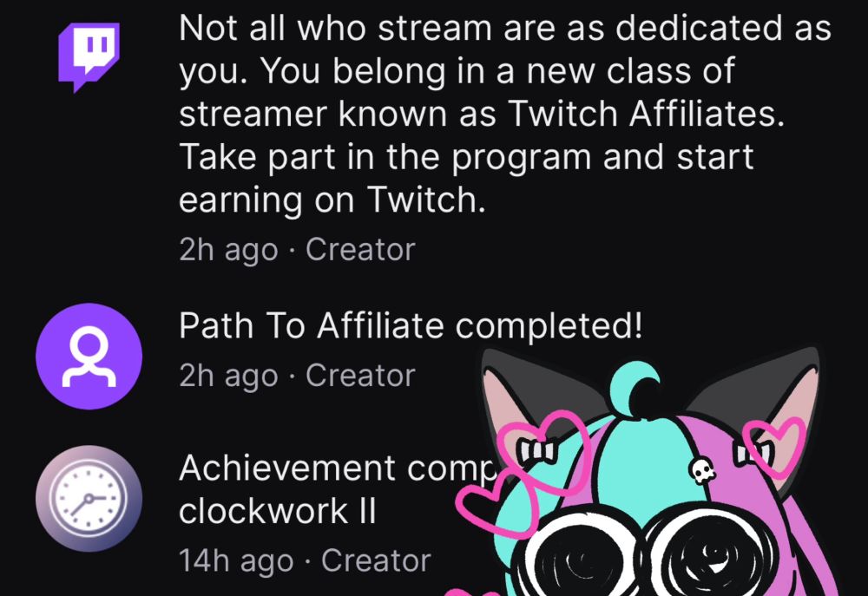The image size is (868, 596).
Task: Click the '2h ago · Creator' label under Path To Affiliate
Action: click(297, 376)
